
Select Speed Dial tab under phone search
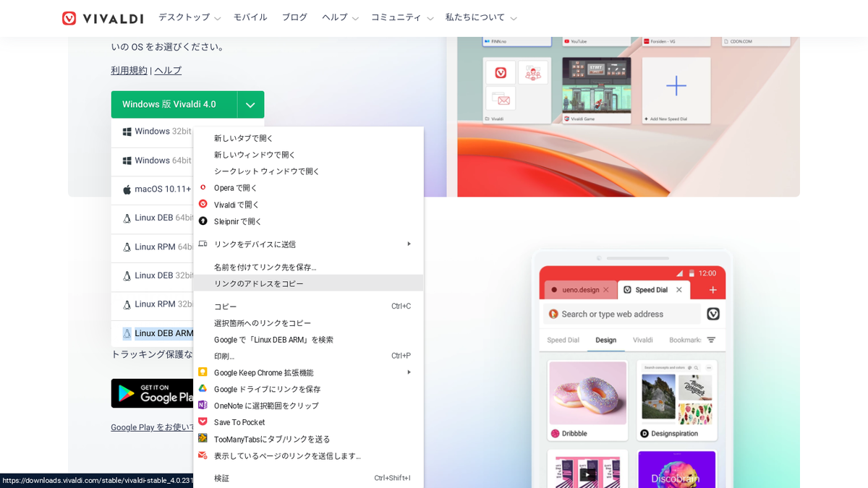click(562, 340)
